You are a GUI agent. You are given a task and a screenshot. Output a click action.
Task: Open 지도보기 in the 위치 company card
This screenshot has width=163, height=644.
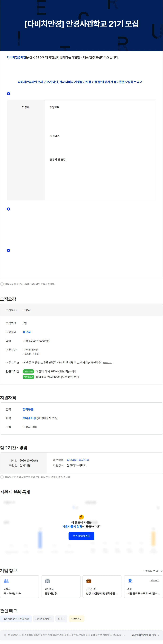[x=155, y=580]
